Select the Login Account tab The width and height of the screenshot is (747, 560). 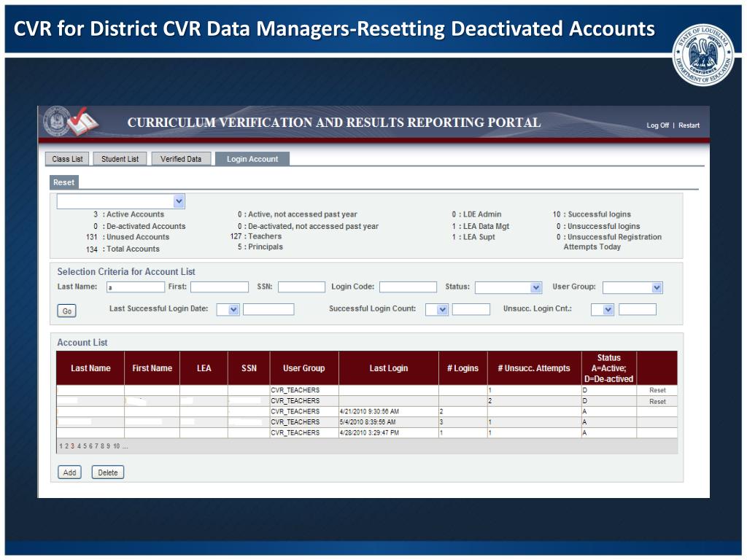(252, 159)
